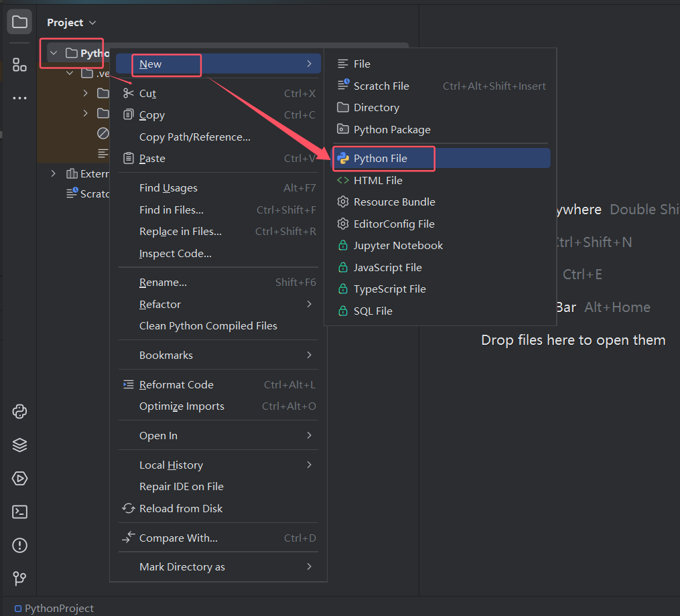Viewport: 680px width, 616px height.
Task: Collapse the PythonProject root folder
Action: pos(54,53)
